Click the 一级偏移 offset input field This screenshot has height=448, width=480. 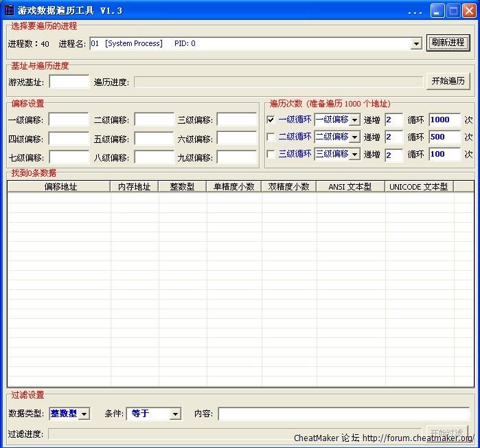(68, 120)
